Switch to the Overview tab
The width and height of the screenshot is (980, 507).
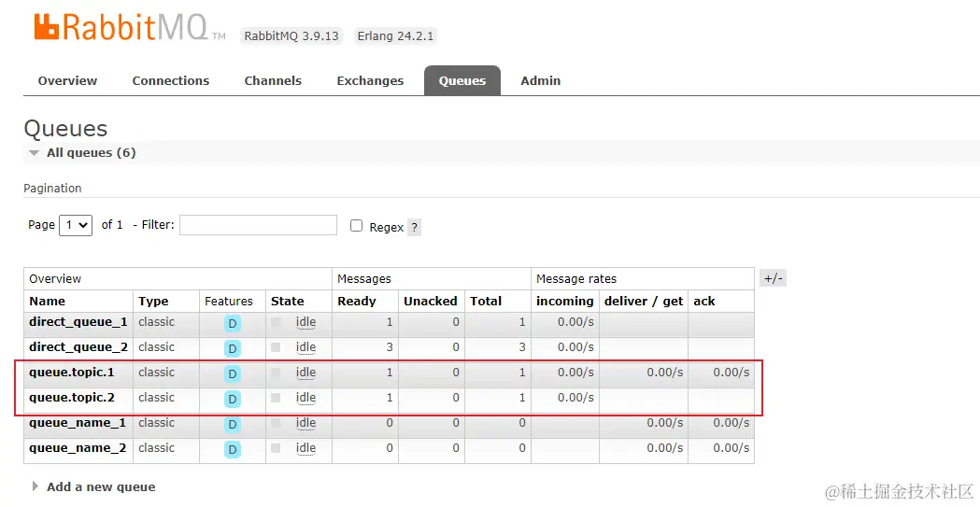[x=67, y=80]
